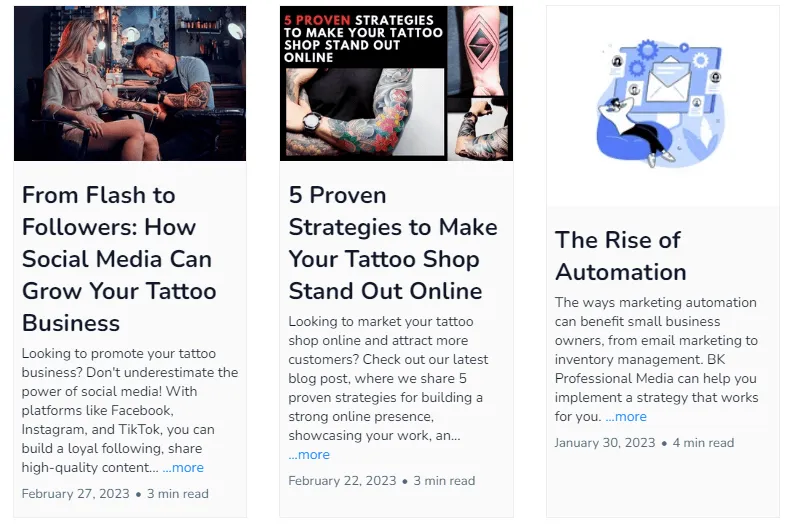The height and width of the screenshot is (530, 793).
Task: Open the tattoo artist studio photo thumbnail
Action: (130, 83)
